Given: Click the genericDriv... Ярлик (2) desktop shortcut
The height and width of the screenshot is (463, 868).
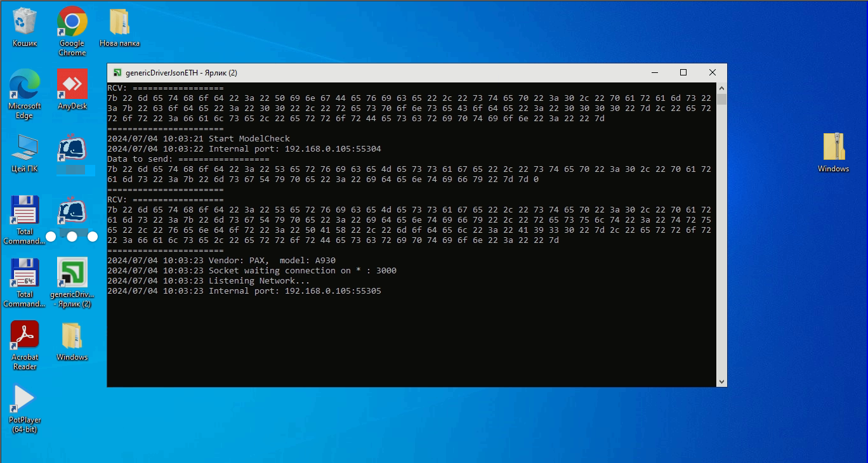Looking at the screenshot, I should point(72,273).
